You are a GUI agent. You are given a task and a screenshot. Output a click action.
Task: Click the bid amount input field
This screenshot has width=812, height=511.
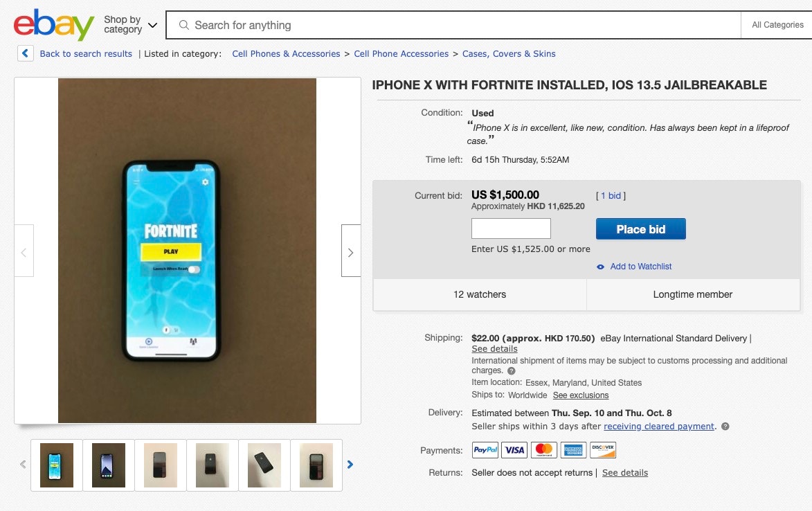511,228
